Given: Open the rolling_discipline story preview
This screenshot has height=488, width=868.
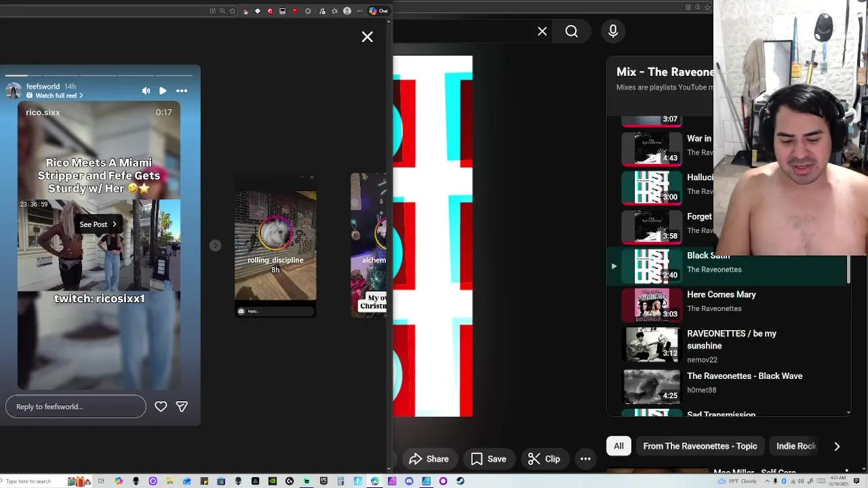Looking at the screenshot, I should (x=275, y=245).
